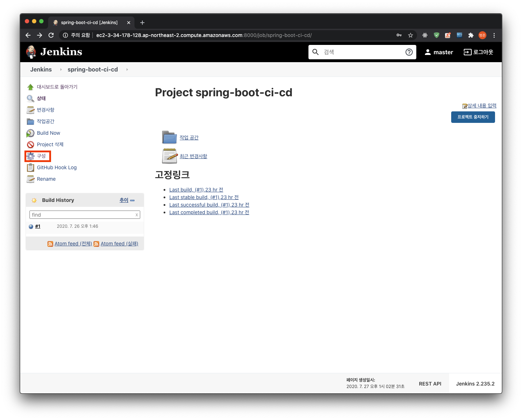Screen dimensions: 522x420
Task: Click the 상세 내용 입력 link
Action: tap(482, 106)
